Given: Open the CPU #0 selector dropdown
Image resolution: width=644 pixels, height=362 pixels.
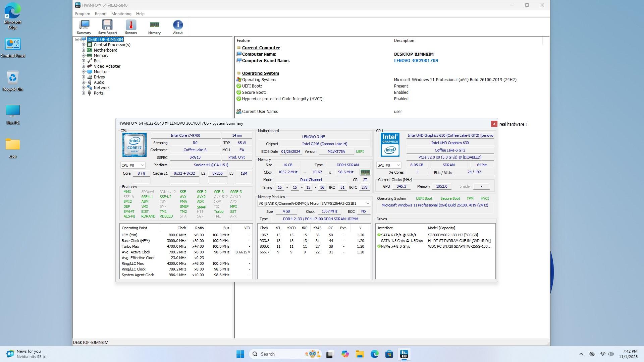Looking at the screenshot, I should pos(133,165).
